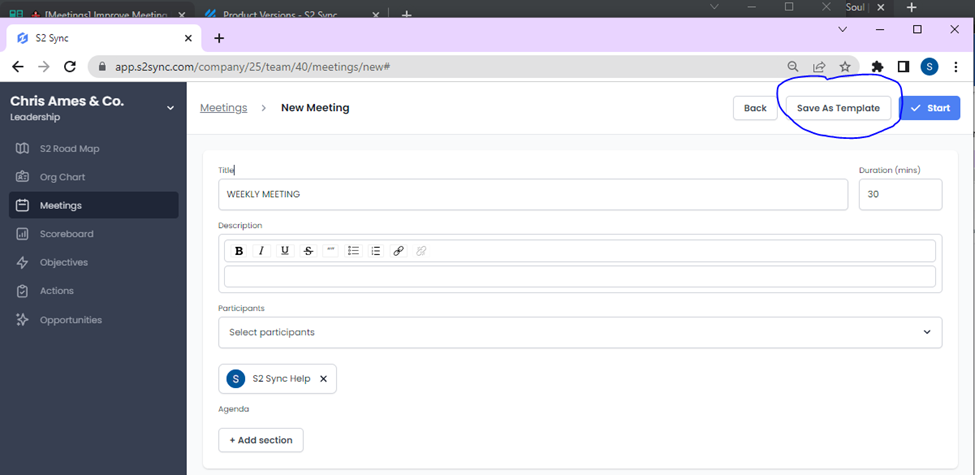Go back in browser history
The width and height of the screenshot is (975, 475).
(18, 67)
